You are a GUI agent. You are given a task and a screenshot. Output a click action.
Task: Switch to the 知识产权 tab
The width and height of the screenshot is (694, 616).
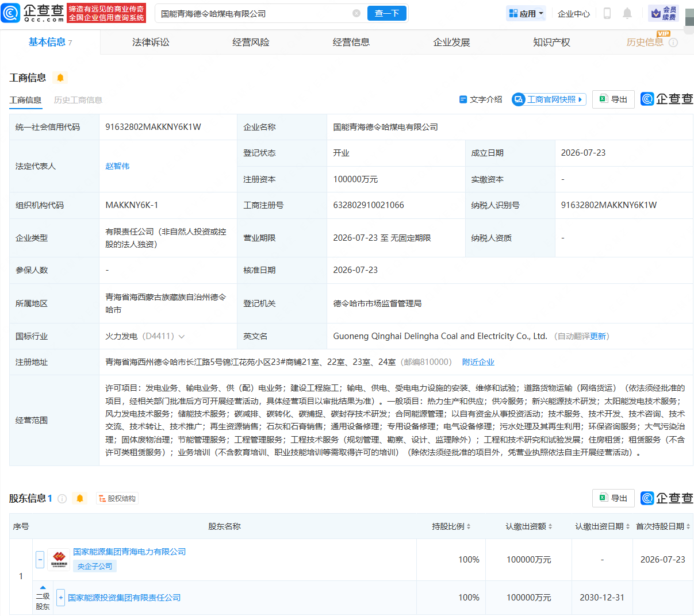(x=552, y=43)
